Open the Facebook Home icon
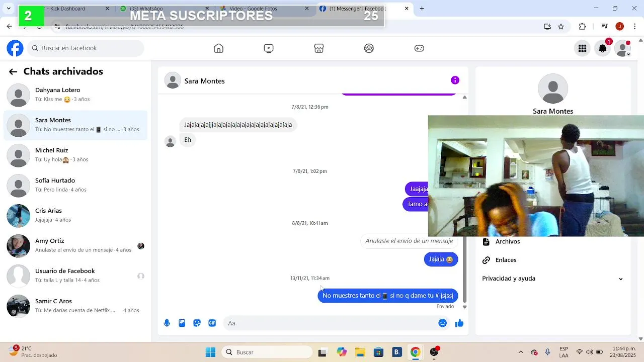The image size is (644, 362). (218, 48)
